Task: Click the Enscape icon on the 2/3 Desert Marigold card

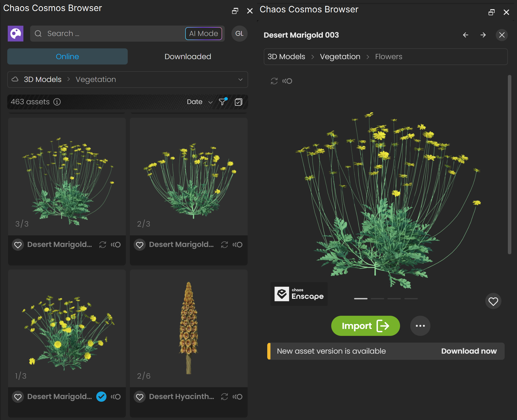Action: click(237, 245)
